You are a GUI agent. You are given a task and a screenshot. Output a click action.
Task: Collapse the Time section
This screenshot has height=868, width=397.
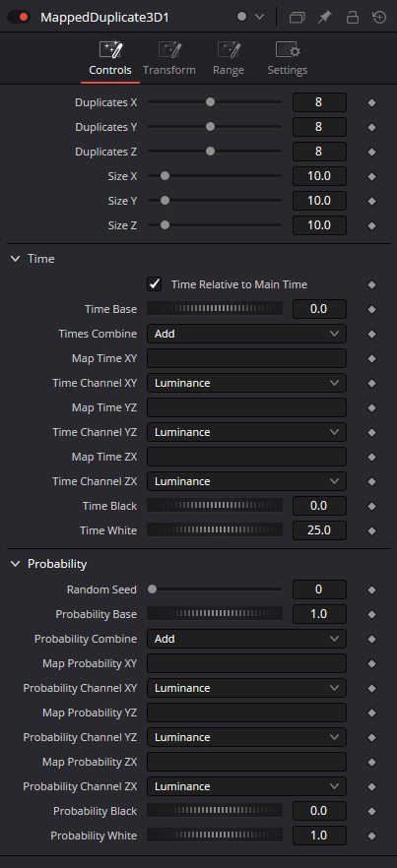pyautogui.click(x=15, y=259)
